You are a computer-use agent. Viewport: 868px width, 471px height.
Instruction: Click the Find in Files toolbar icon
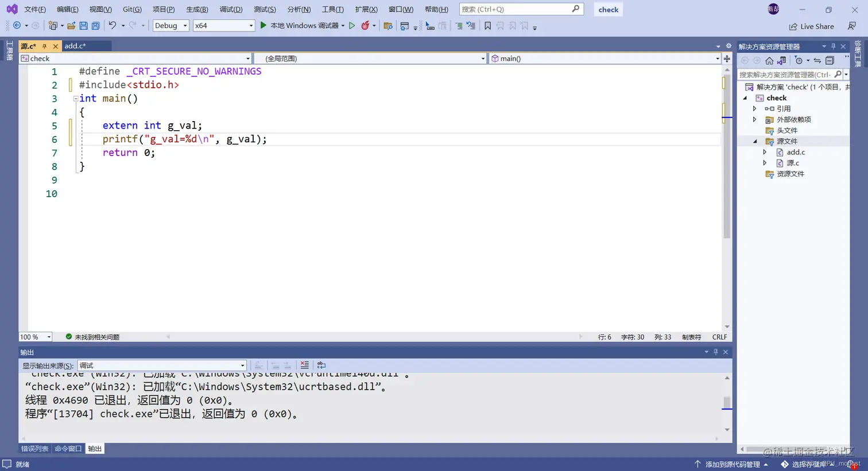(x=388, y=26)
